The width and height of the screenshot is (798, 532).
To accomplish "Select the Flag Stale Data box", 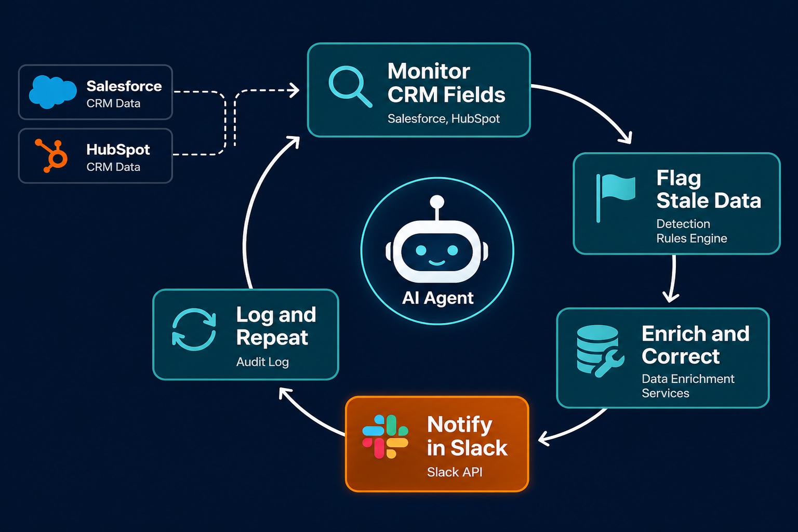I will (676, 204).
